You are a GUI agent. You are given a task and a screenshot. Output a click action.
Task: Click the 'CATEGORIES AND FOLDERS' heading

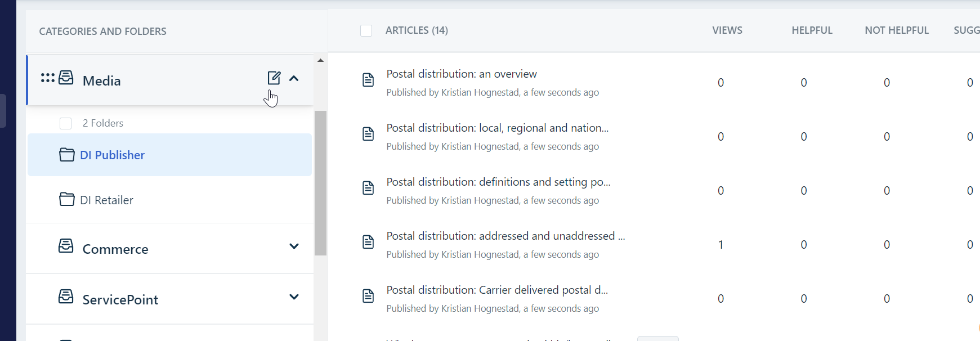[x=103, y=32]
